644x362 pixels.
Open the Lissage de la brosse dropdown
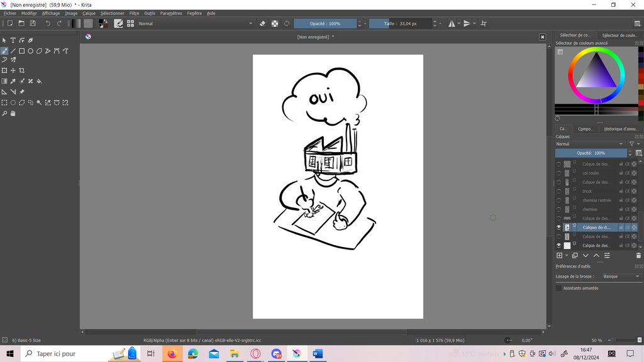[x=620, y=277]
